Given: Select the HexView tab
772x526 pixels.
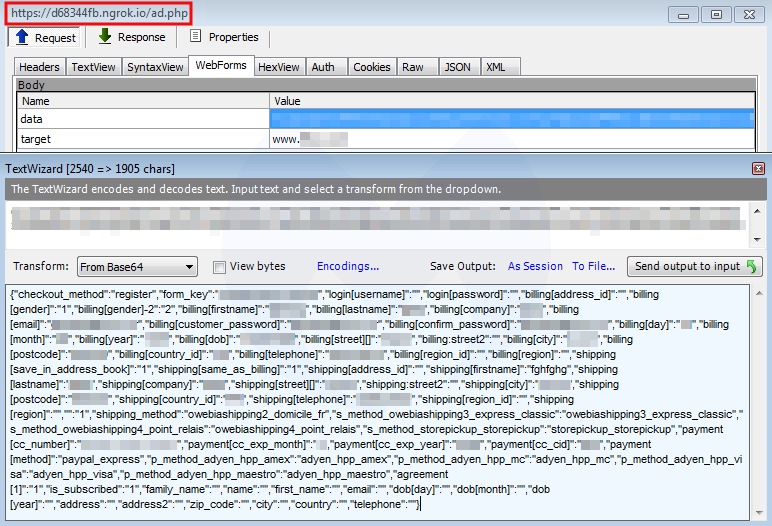Looking at the screenshot, I should (278, 67).
